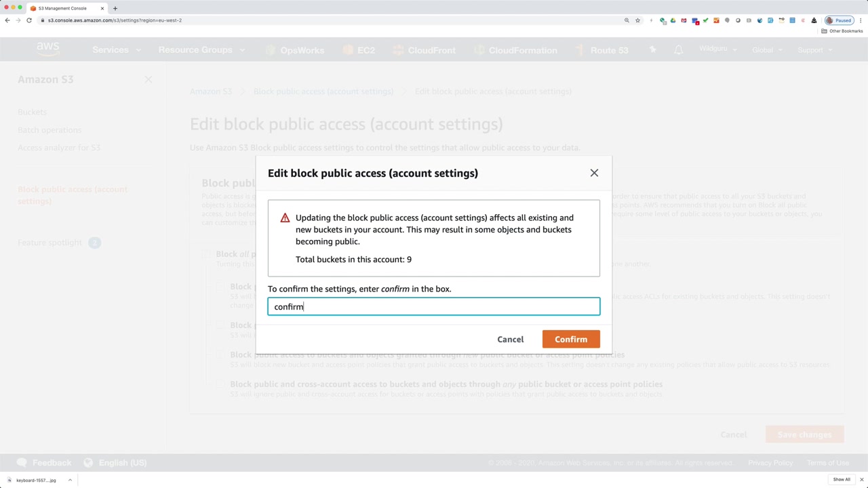Toggle the Block all public access checkbox
Viewport: 868px width, 488px height.
click(x=206, y=254)
